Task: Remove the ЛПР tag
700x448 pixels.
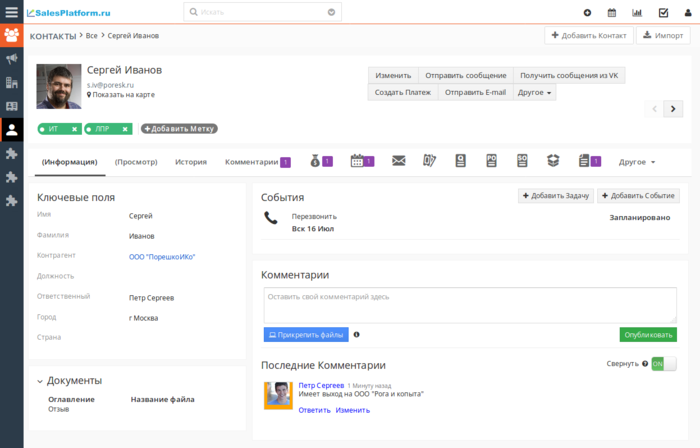Action: tap(125, 129)
